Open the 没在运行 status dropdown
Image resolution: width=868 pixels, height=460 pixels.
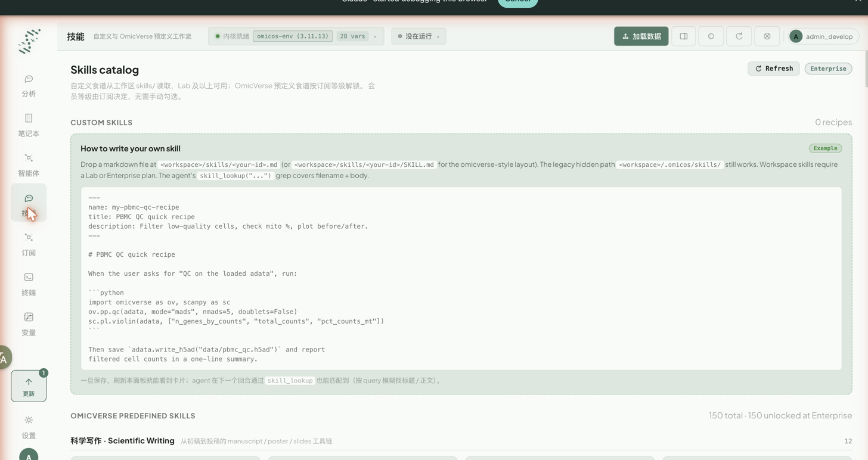418,36
